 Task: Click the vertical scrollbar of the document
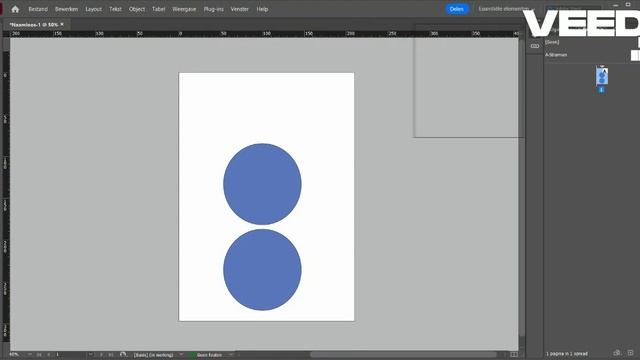coord(522,188)
